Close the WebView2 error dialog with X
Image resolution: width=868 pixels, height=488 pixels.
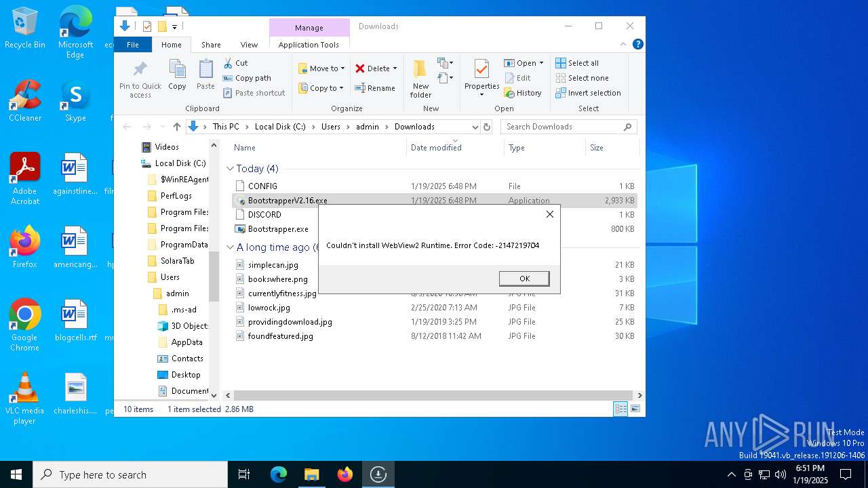pos(550,214)
